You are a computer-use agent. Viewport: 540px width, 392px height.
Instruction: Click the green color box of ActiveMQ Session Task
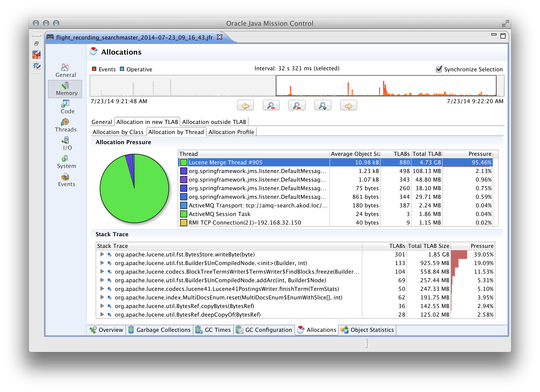pos(184,214)
